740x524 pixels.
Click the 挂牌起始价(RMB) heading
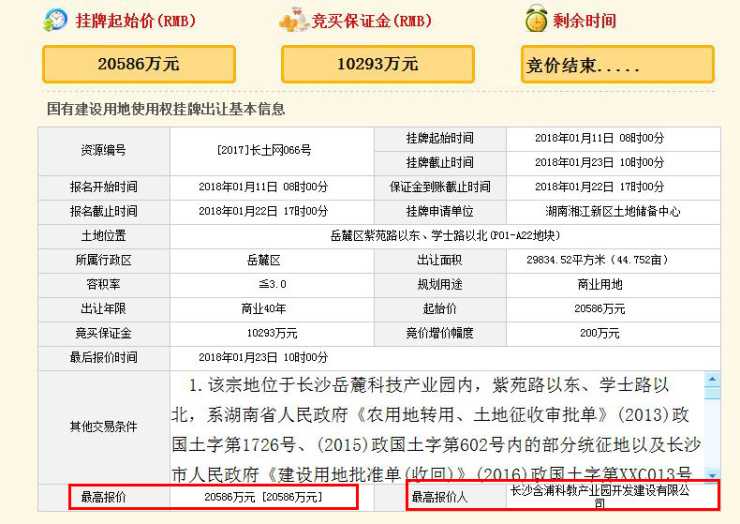pyautogui.click(x=136, y=21)
